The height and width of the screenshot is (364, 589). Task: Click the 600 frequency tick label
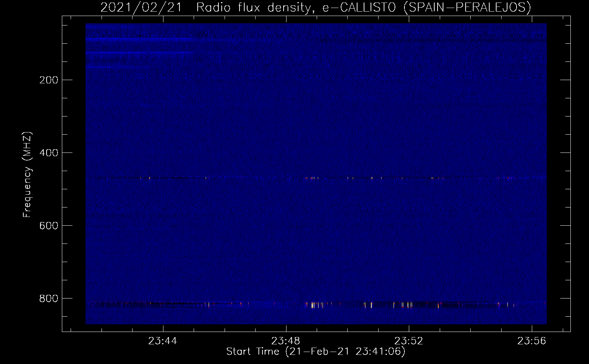tap(48, 226)
